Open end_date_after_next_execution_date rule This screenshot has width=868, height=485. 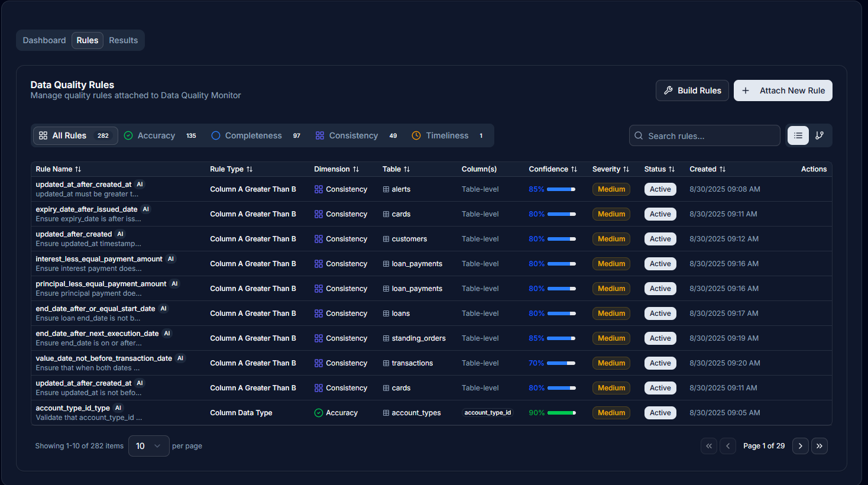pyautogui.click(x=97, y=334)
